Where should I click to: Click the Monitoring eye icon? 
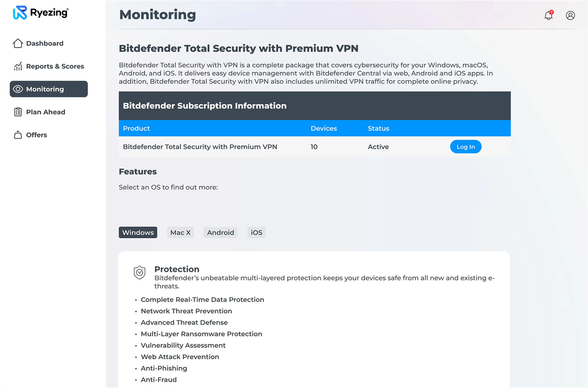pos(18,89)
